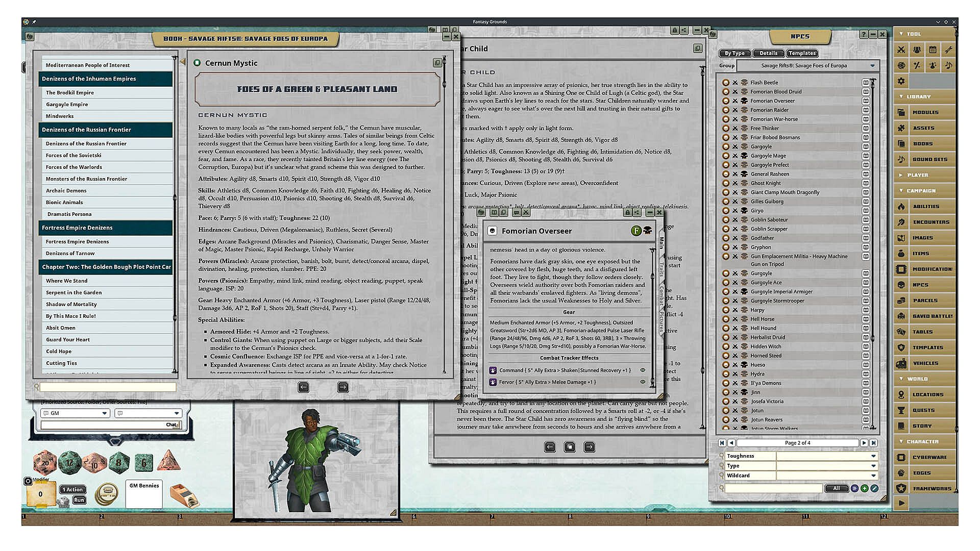Choose the d6 die
This screenshot has height=551, width=980.
pos(144,463)
